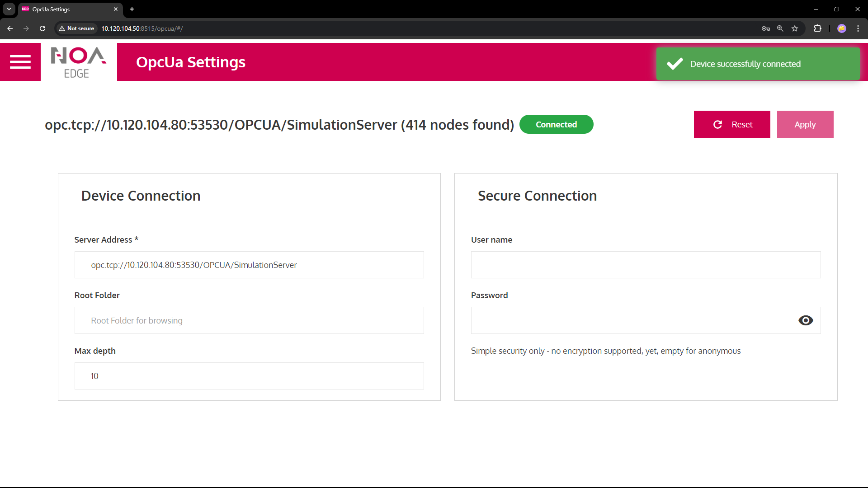Bookmark this page with star icon
Viewport: 868px width, 488px height.
click(x=795, y=28)
